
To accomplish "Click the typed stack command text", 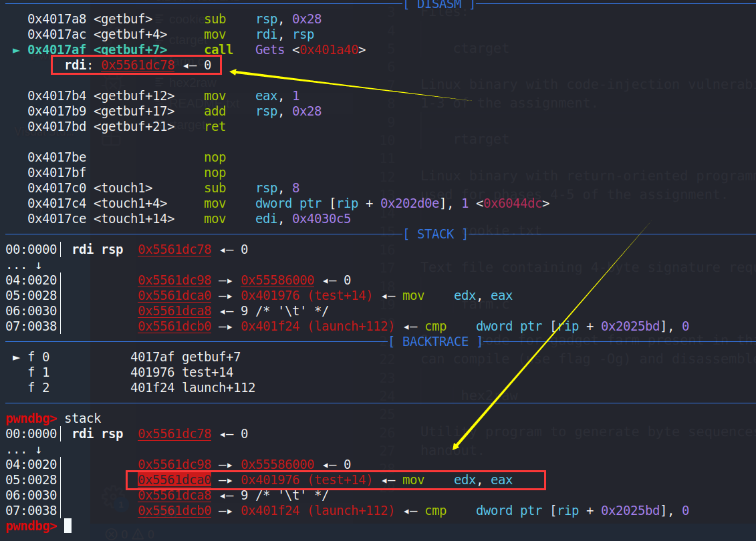I will (x=82, y=419).
